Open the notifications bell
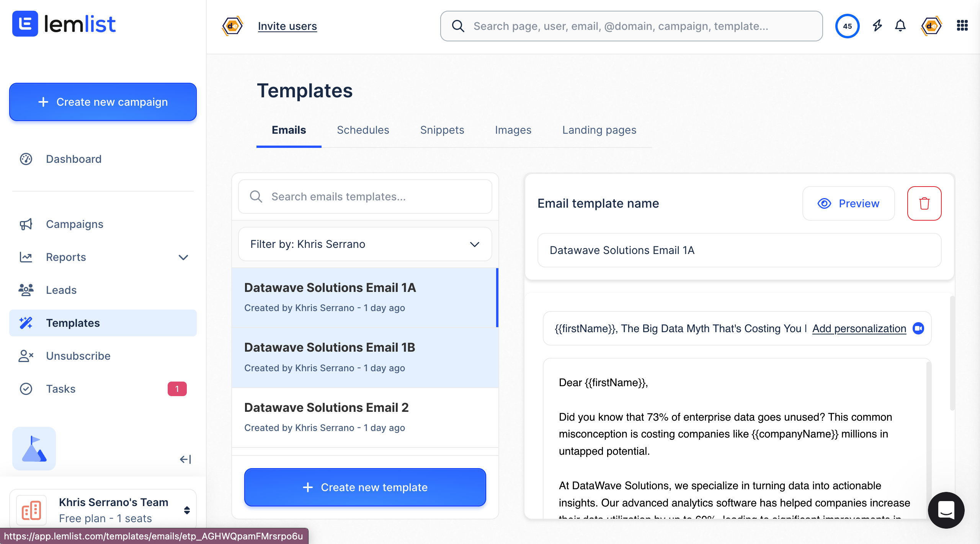Image resolution: width=980 pixels, height=544 pixels. click(x=900, y=26)
